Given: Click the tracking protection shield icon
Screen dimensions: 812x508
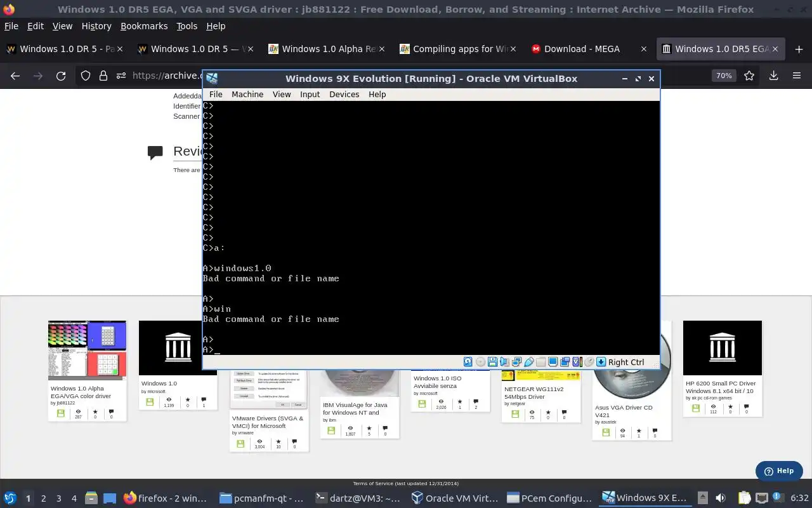Looking at the screenshot, I should (86, 76).
